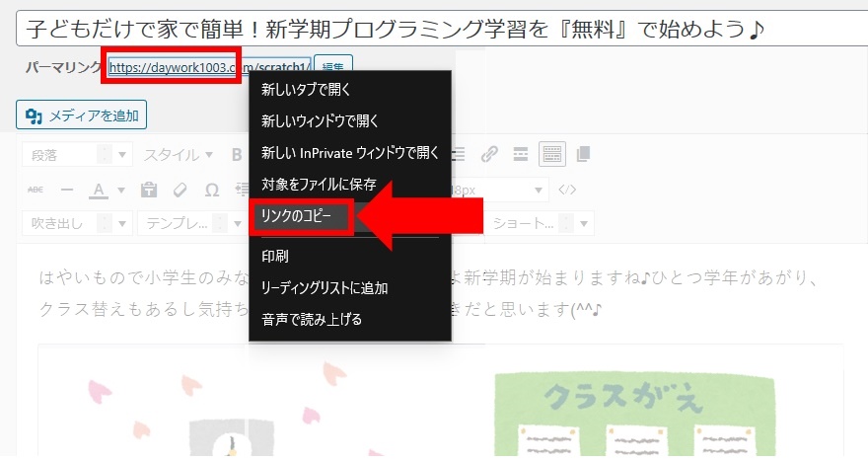The height and width of the screenshot is (461, 868).
Task: Click the paste as text clipboard icon
Action: 149,190
